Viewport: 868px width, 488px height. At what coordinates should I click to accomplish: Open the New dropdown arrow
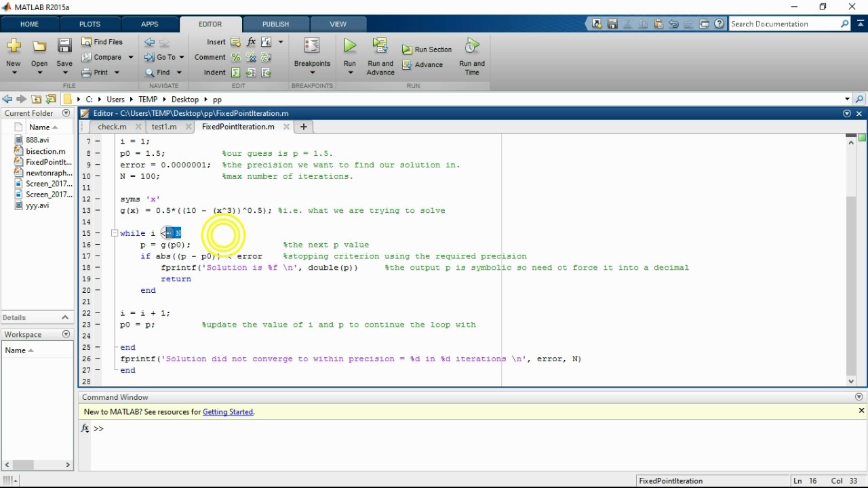tap(14, 73)
